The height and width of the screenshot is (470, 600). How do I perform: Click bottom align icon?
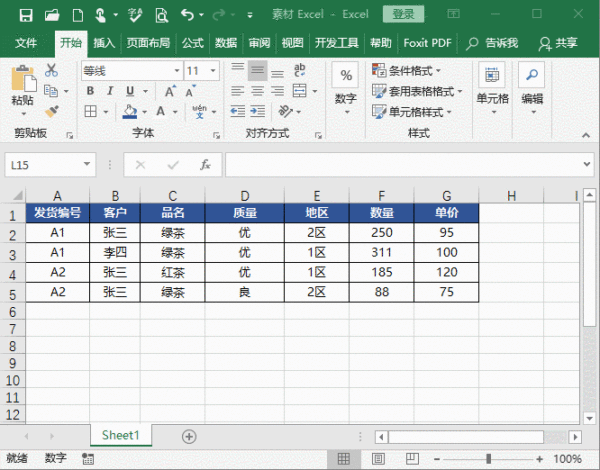pyautogui.click(x=277, y=73)
